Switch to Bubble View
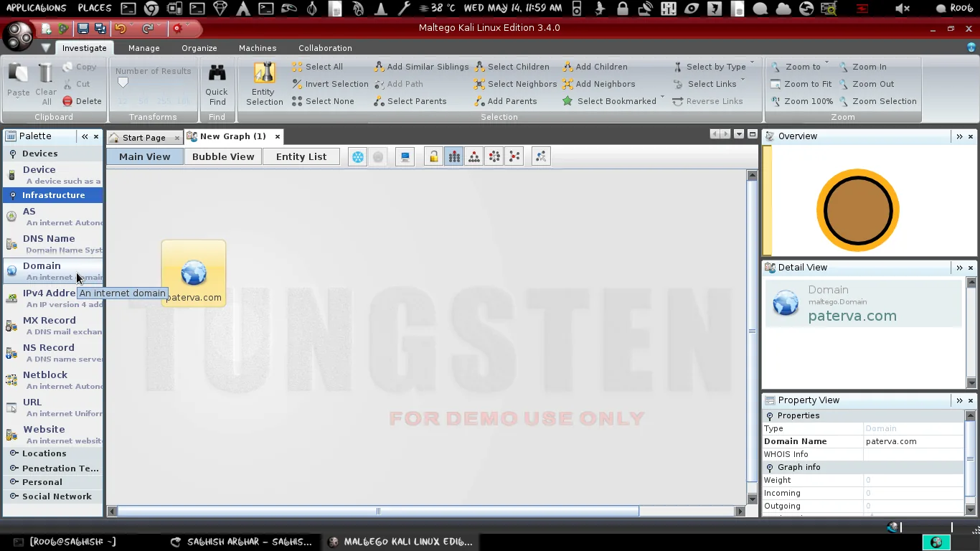This screenshot has width=980, height=551. tap(223, 156)
